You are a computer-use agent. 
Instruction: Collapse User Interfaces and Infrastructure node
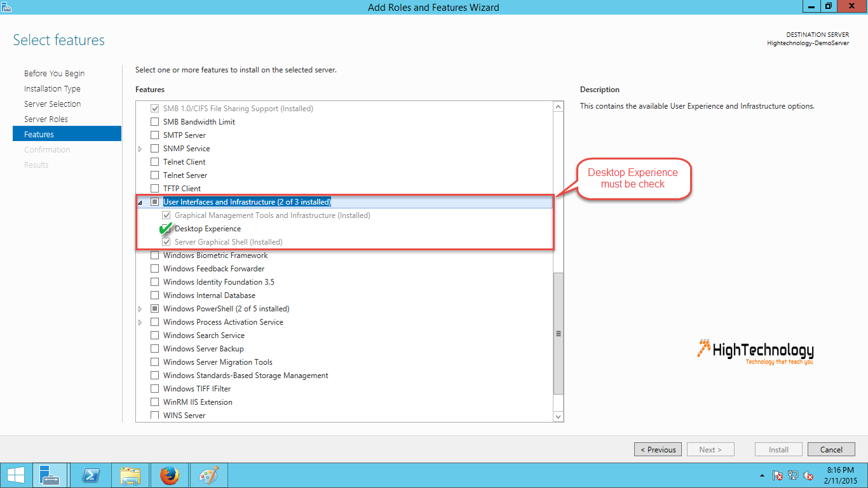click(140, 202)
